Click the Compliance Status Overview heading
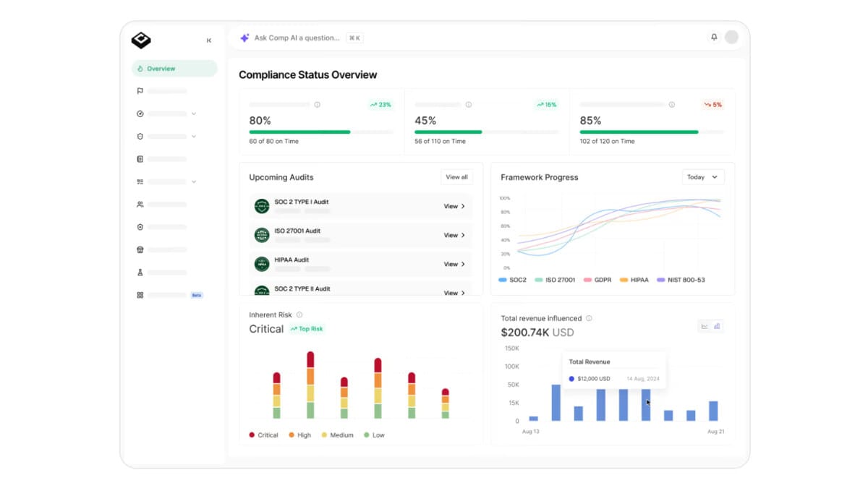The height and width of the screenshot is (488, 868). [x=308, y=74]
